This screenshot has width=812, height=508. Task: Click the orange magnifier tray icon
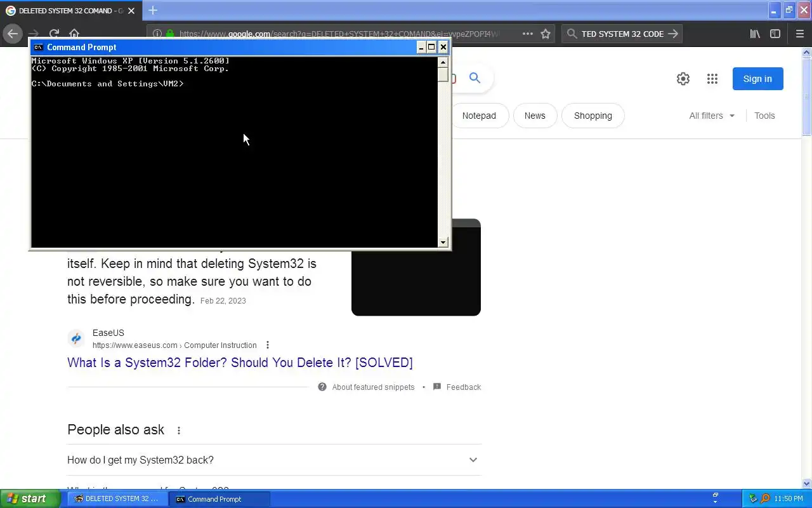click(765, 498)
